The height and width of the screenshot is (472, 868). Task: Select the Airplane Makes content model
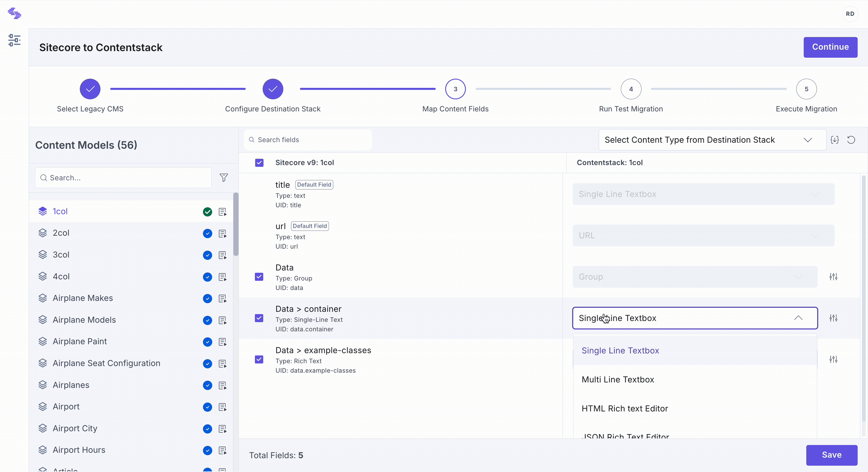(x=131, y=298)
